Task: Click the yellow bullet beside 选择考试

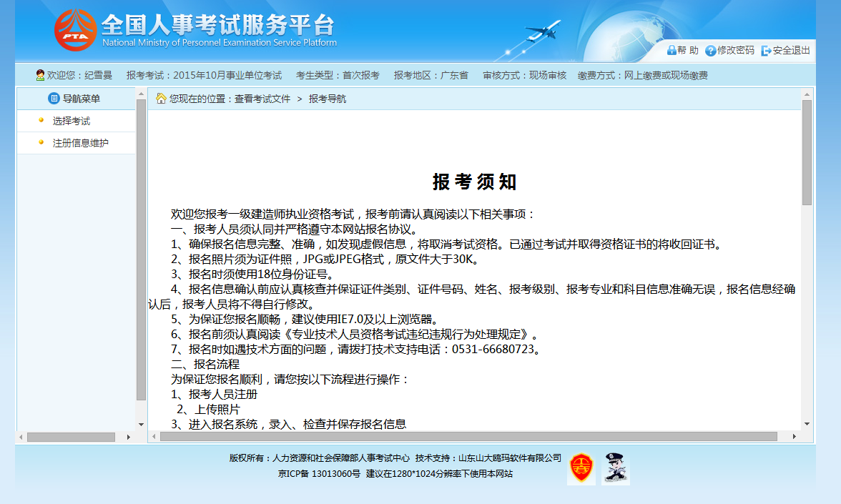Action: point(41,120)
